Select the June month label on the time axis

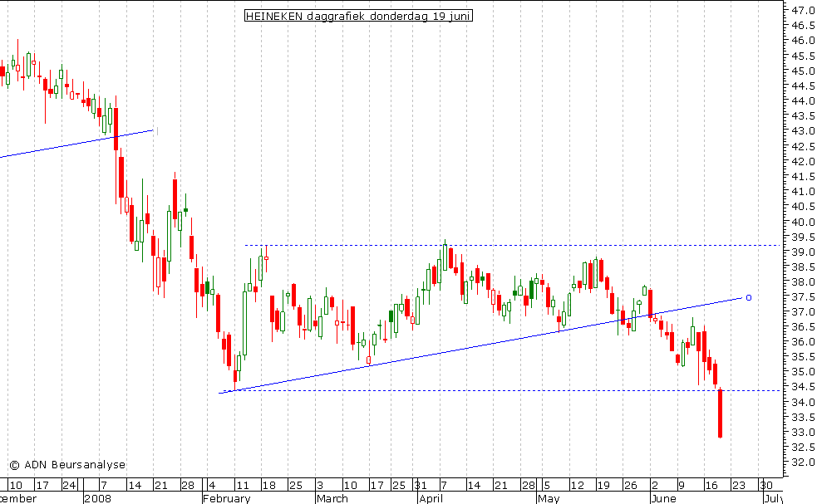pyautogui.click(x=664, y=498)
